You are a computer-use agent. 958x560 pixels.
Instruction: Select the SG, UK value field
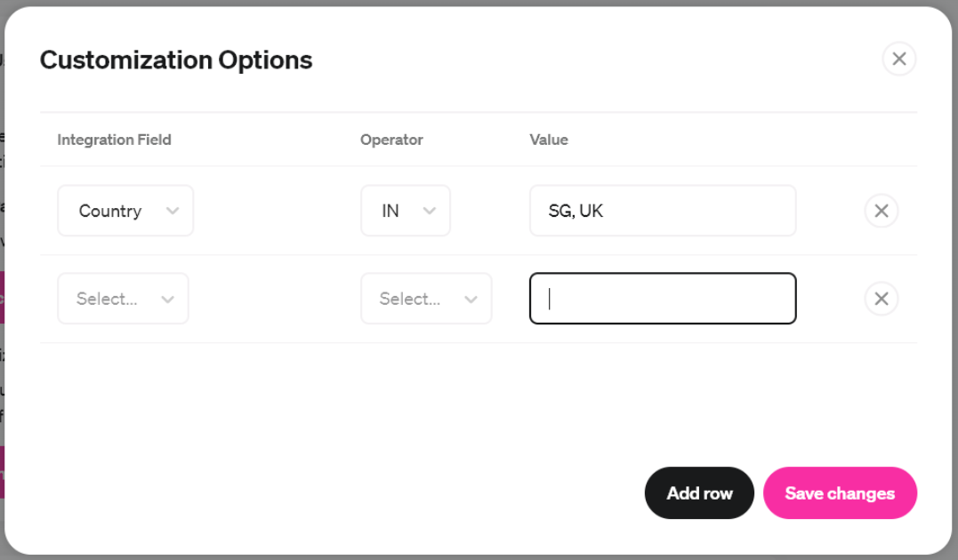(x=662, y=211)
